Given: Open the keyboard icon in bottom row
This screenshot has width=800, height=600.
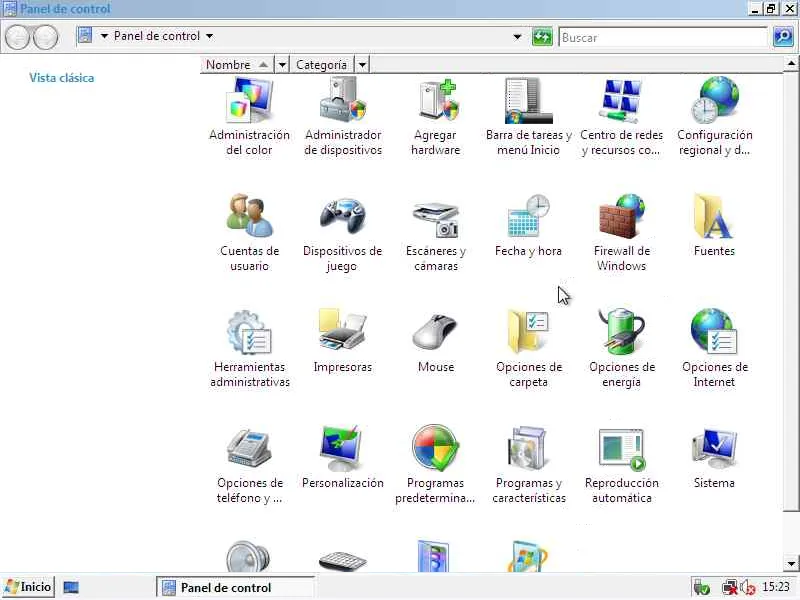Looking at the screenshot, I should (342, 561).
